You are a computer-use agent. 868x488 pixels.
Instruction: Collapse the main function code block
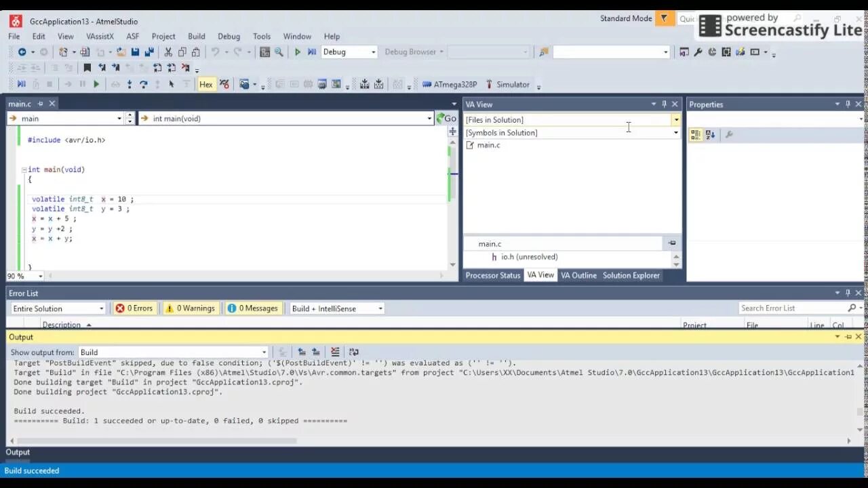click(x=24, y=170)
